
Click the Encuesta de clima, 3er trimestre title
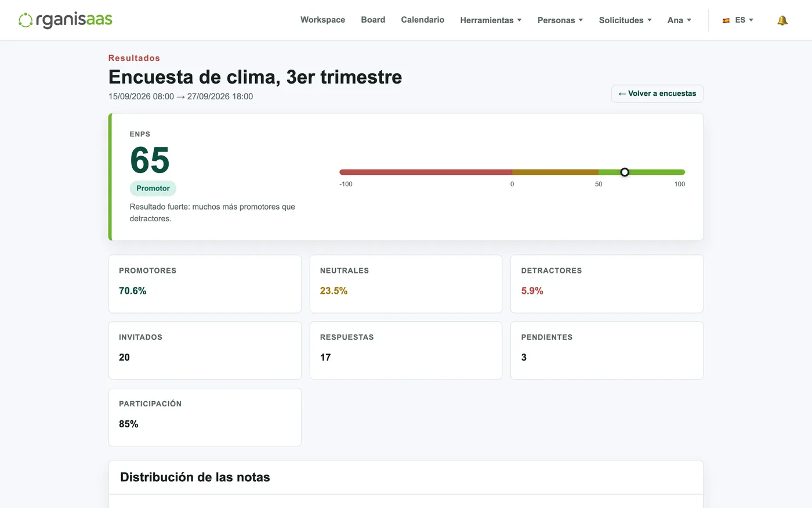pyautogui.click(x=255, y=77)
